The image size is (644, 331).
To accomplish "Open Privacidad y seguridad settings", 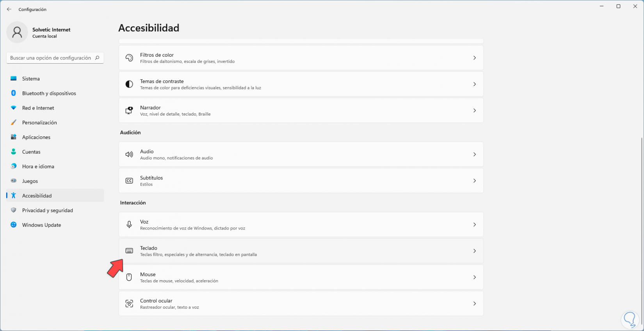I will point(47,210).
